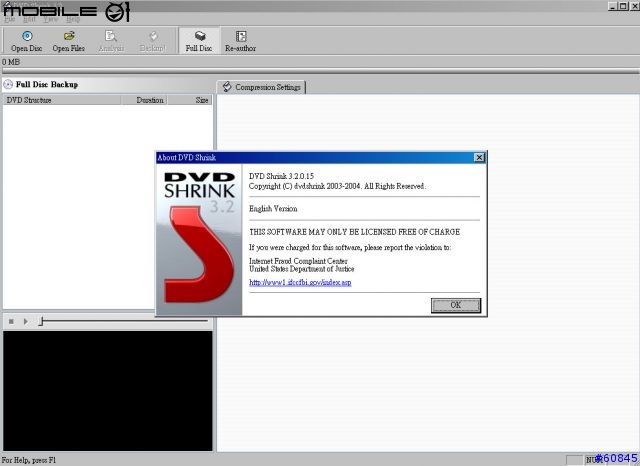Click the DVD Shrink 3.2 logo image

coord(199,240)
